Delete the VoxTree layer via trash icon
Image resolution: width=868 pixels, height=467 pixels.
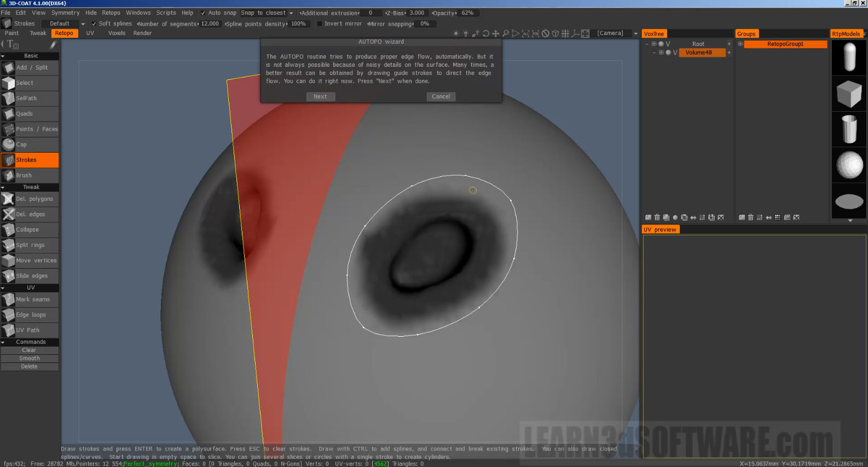657,217
